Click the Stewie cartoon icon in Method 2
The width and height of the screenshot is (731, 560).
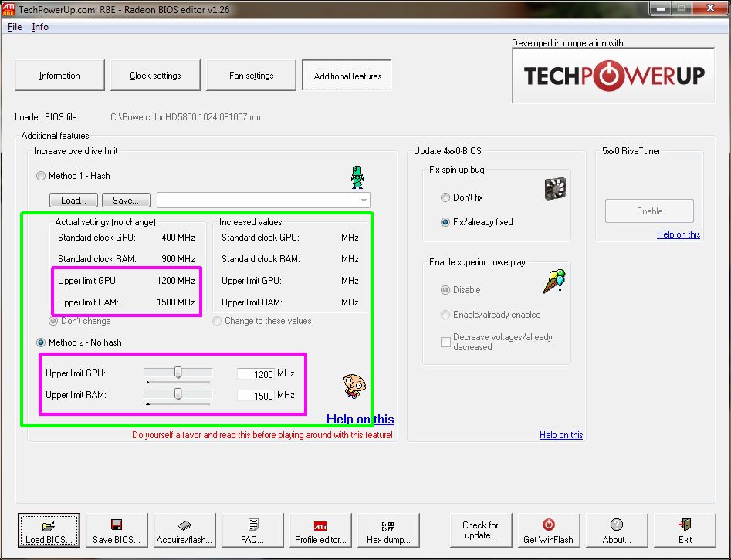pyautogui.click(x=354, y=386)
